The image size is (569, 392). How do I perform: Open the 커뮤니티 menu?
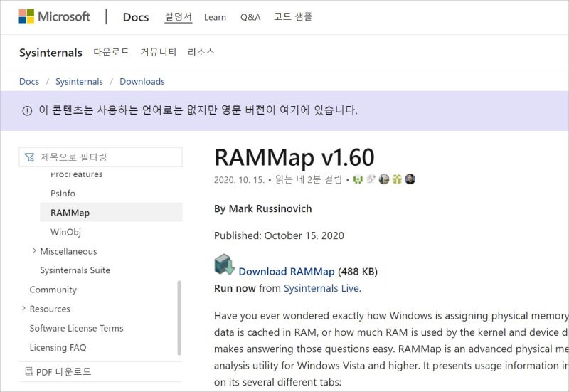click(158, 52)
